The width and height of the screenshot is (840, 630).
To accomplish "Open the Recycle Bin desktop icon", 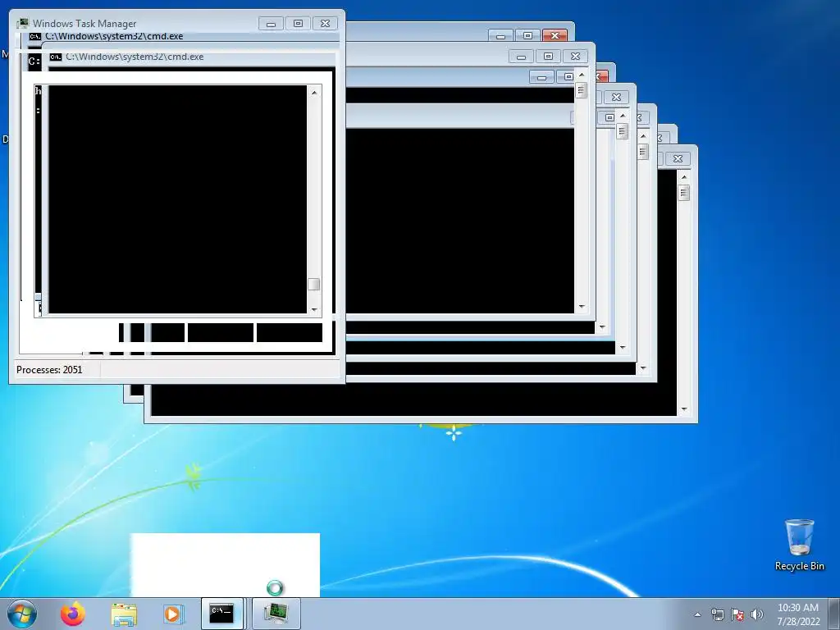I will (x=799, y=545).
